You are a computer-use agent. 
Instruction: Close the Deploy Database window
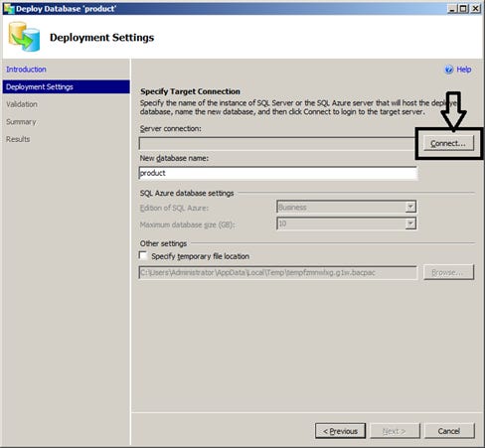tap(475, 9)
